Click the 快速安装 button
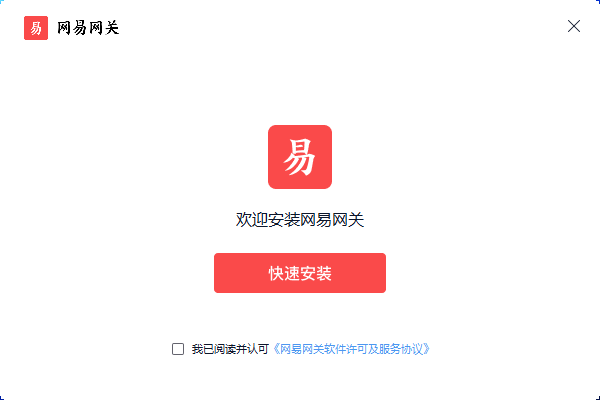This screenshot has width=600, height=400. (x=300, y=273)
